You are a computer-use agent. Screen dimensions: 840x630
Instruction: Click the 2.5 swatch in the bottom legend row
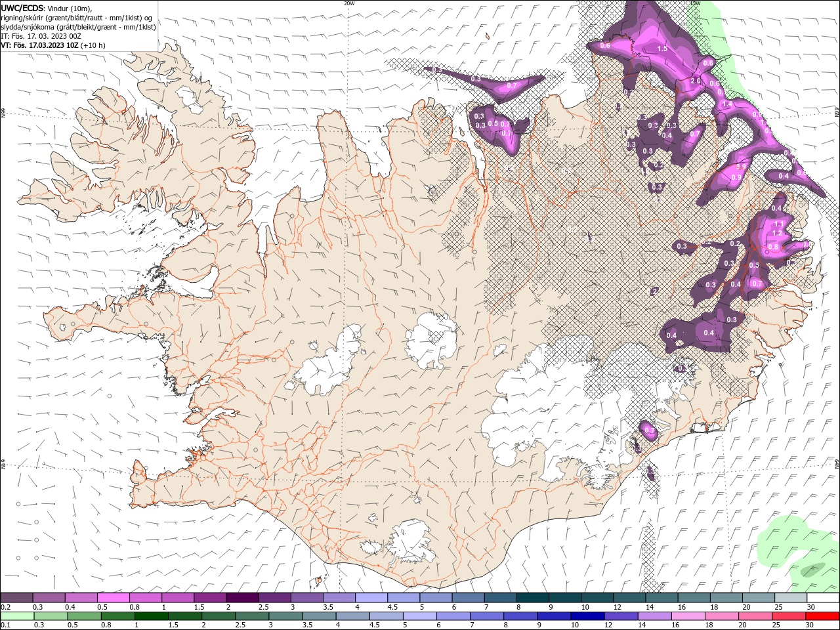click(x=251, y=616)
